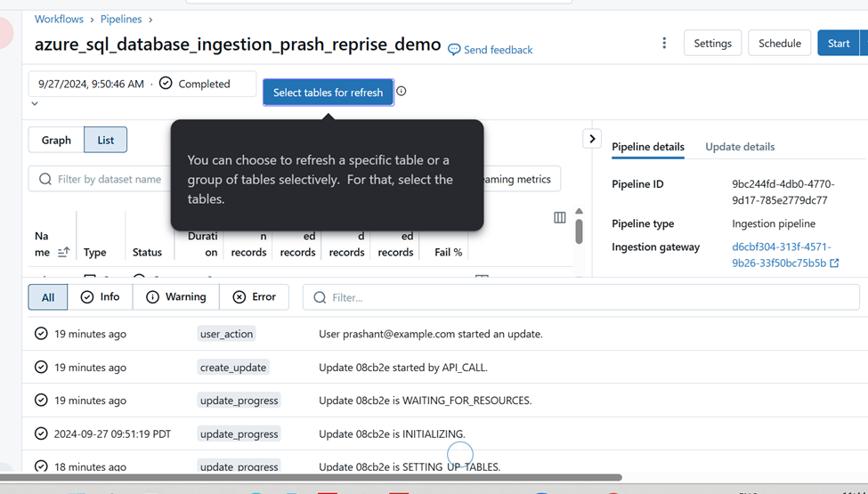This screenshot has height=494, width=868.
Task: Expand the update run chevron below the date
Action: click(x=35, y=103)
